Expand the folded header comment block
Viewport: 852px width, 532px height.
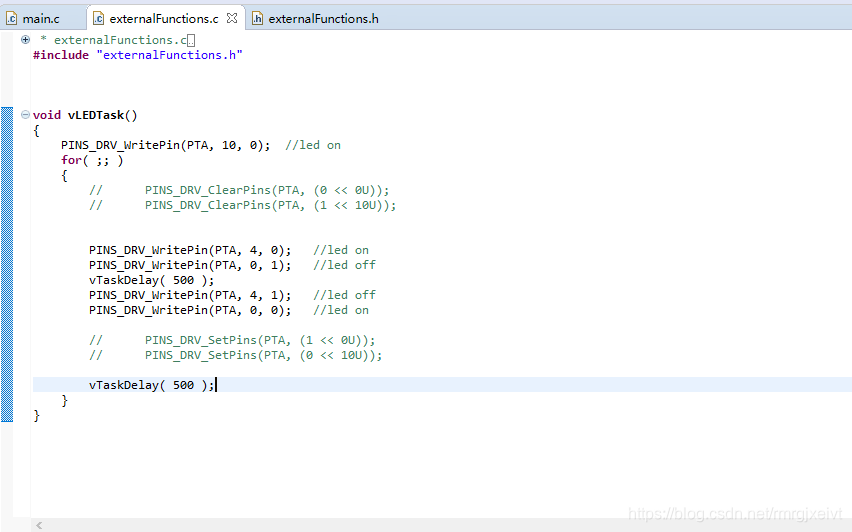coord(25,39)
